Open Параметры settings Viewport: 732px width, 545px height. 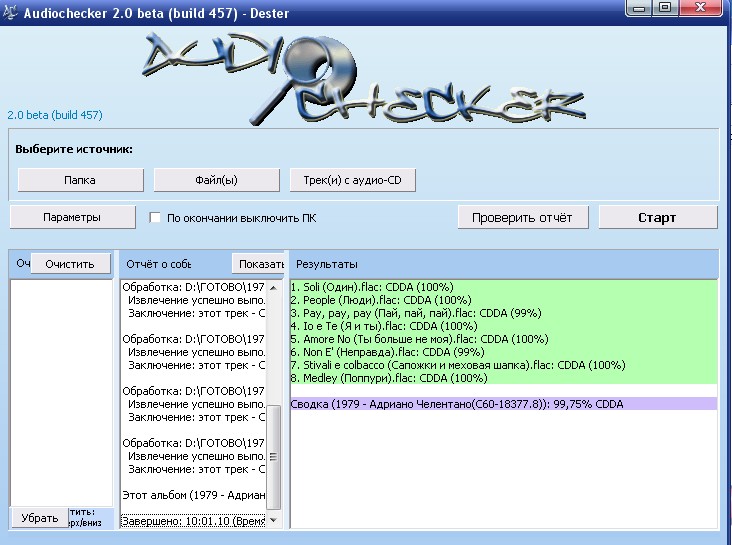click(x=72, y=217)
